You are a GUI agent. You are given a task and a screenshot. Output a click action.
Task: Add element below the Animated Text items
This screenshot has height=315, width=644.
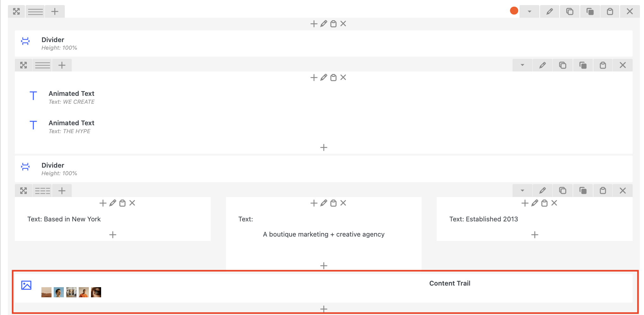click(x=324, y=147)
